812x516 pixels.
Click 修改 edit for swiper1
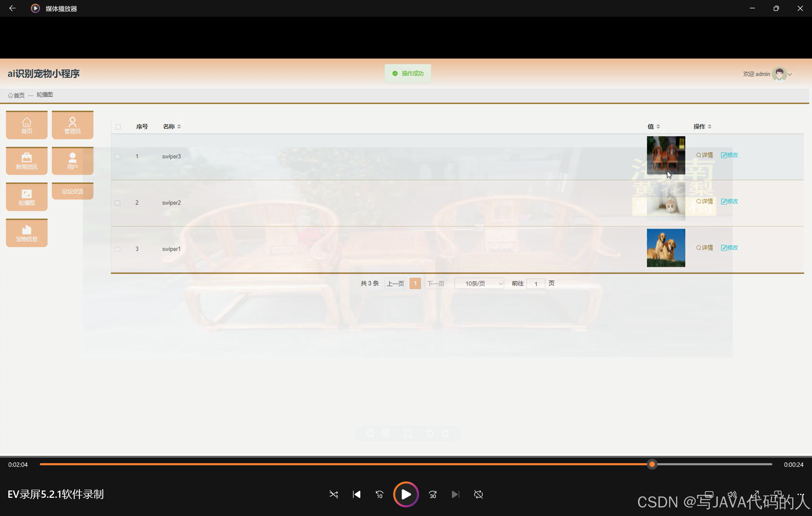[x=729, y=247]
